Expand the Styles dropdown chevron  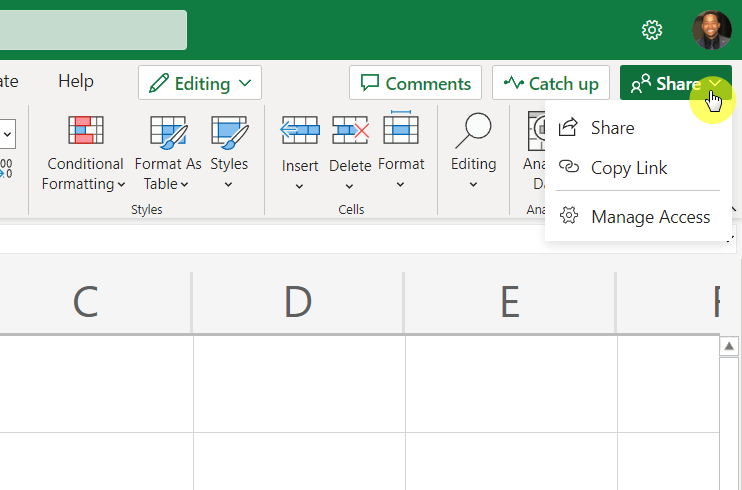coord(228,185)
